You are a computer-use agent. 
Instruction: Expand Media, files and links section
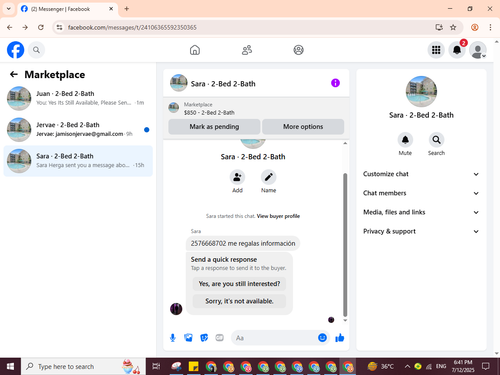tap(421, 212)
